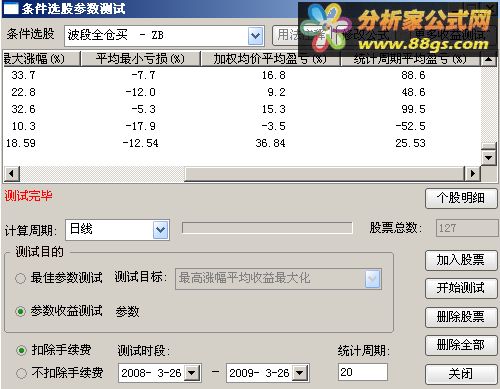Select the cell showing 99.5

coord(413,109)
